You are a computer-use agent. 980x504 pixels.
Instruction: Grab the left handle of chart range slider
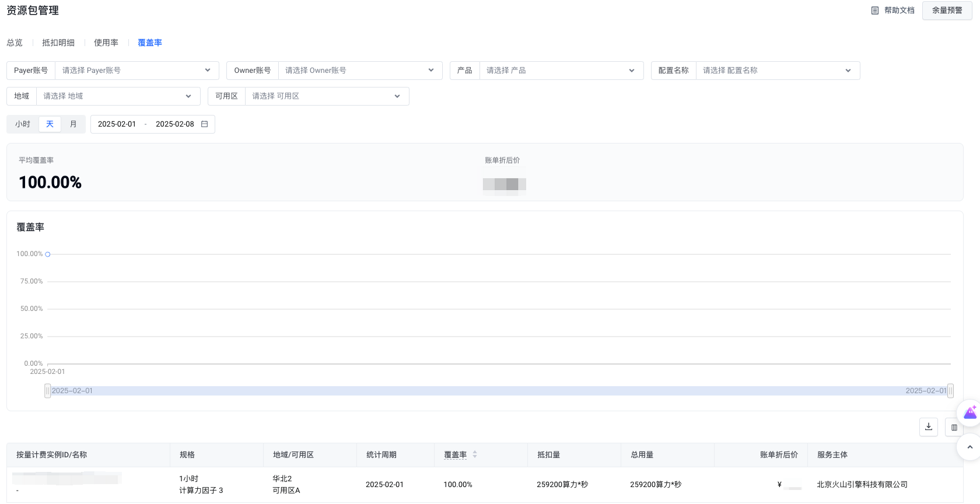point(48,391)
